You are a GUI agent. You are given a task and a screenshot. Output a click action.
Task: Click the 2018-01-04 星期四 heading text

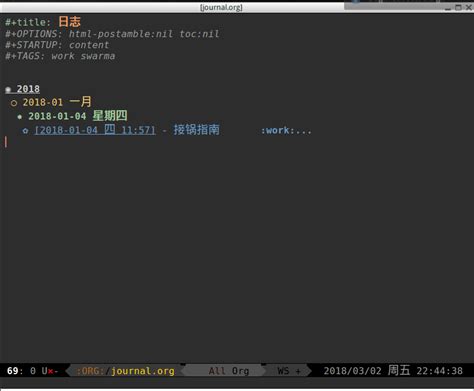tap(78, 116)
